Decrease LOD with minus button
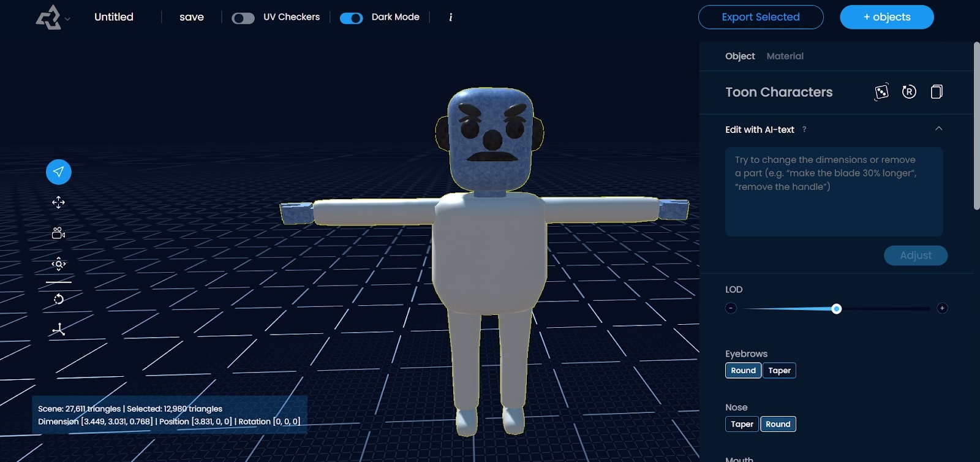The height and width of the screenshot is (462, 980). 731,308
